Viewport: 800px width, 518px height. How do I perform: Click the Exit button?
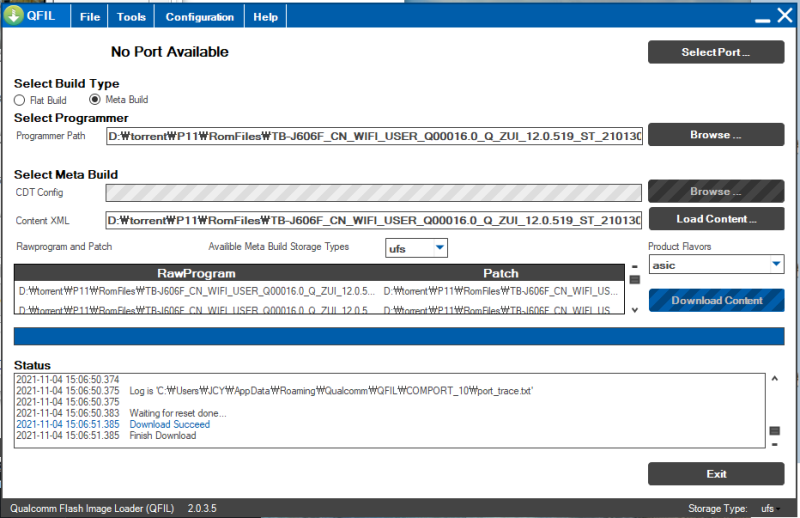[716, 474]
